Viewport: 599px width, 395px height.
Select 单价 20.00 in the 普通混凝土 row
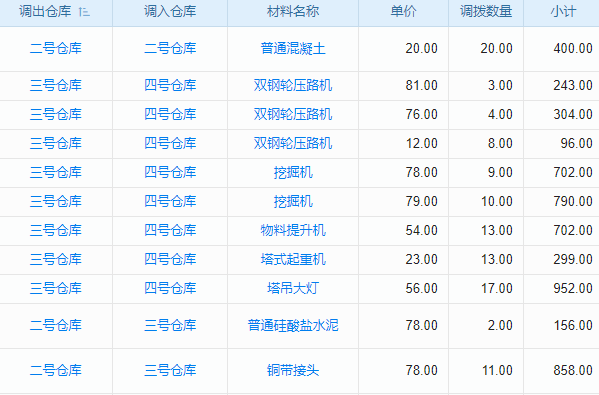421,49
